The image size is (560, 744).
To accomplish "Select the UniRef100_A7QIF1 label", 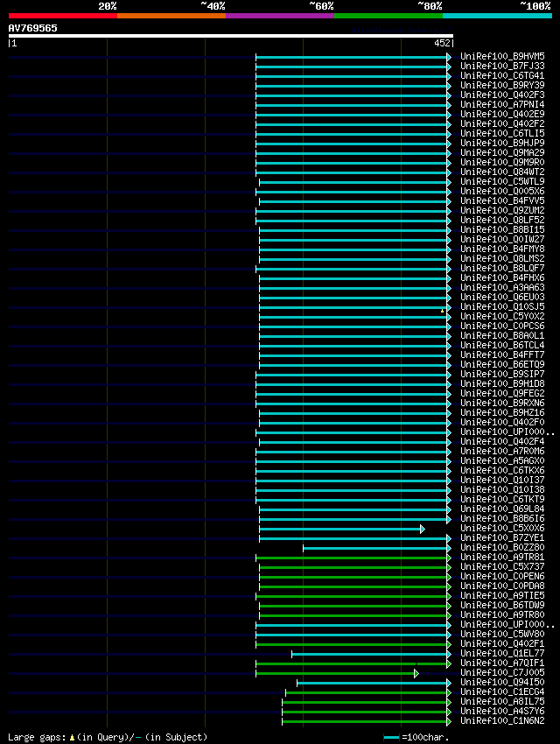I will [502, 663].
